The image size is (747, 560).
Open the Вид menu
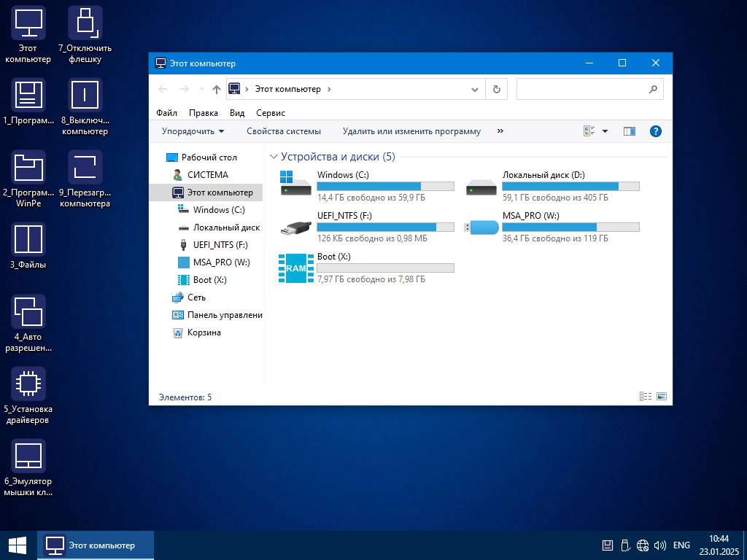[x=237, y=113]
